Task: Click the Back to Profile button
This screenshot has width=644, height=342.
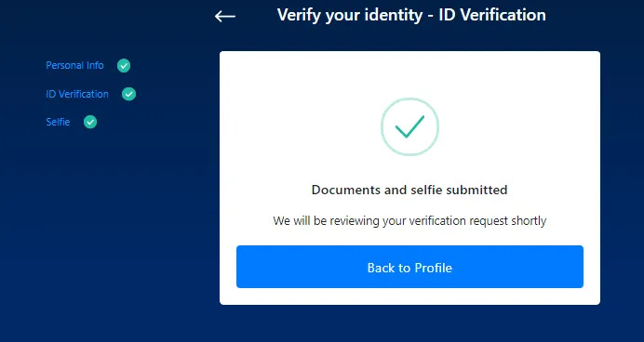Action: 409,267
